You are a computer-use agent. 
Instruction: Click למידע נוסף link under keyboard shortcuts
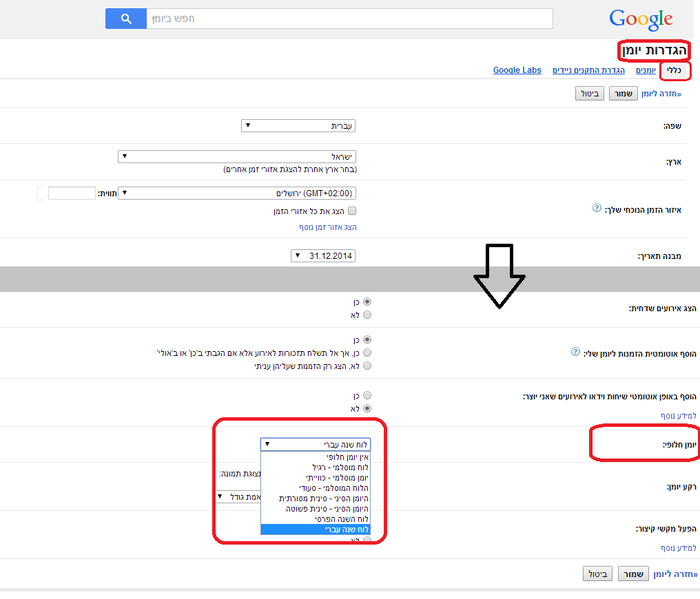coord(678,548)
